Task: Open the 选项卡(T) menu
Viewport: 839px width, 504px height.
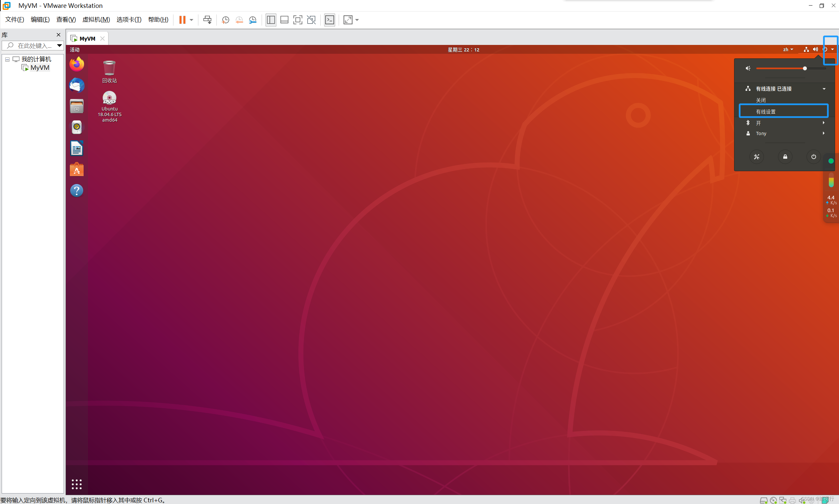Action: [x=129, y=19]
